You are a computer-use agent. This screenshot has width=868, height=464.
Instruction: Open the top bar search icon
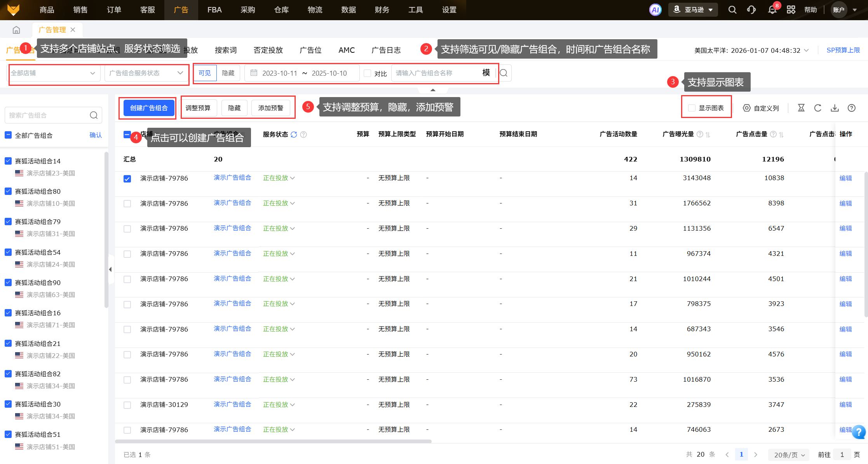coord(732,10)
